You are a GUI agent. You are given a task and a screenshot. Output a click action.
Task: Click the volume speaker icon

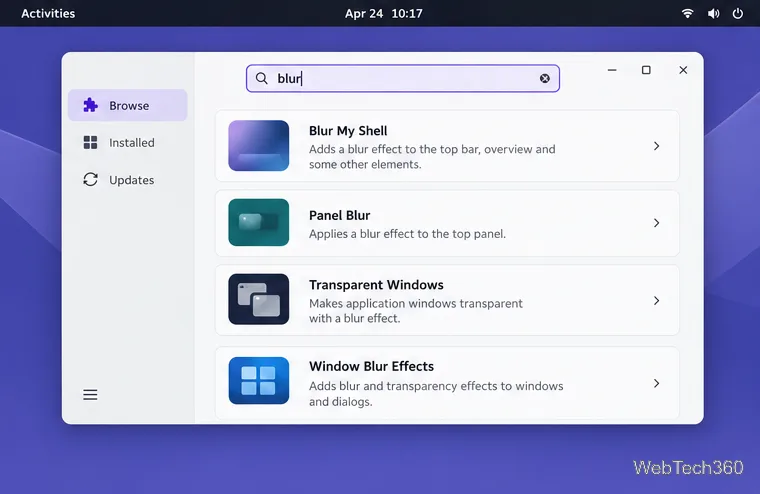point(713,13)
